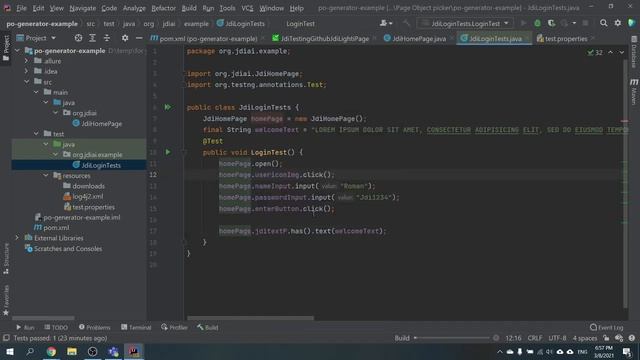Click 12:16 caret position in status bar
Viewport: 640px width, 360px height.
[x=513, y=338]
